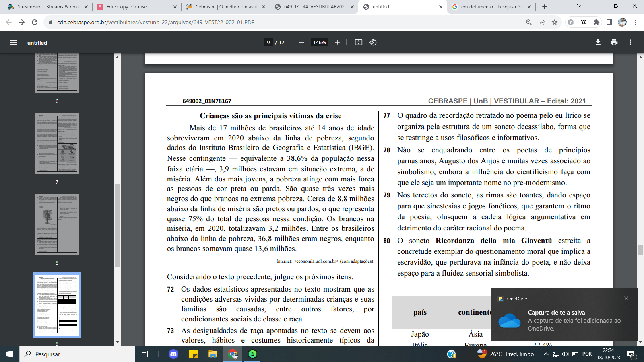The width and height of the screenshot is (644, 362).
Task: Open the Chrome three-dot menu
Action: pos(635,22)
